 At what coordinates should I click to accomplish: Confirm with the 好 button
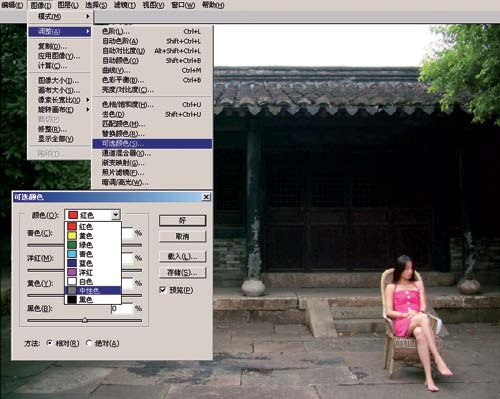coord(182,221)
